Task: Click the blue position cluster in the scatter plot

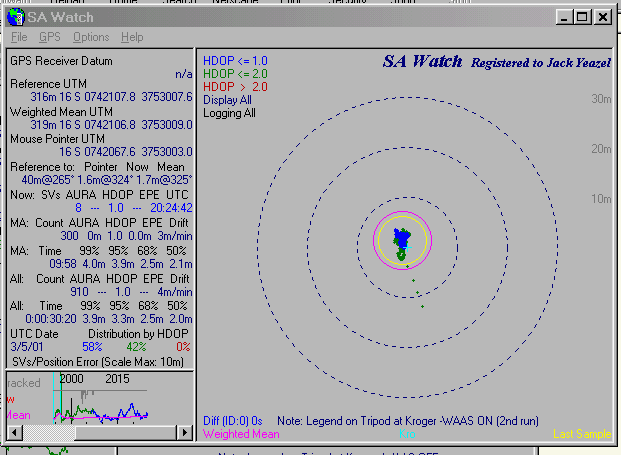Action: pyautogui.click(x=401, y=238)
